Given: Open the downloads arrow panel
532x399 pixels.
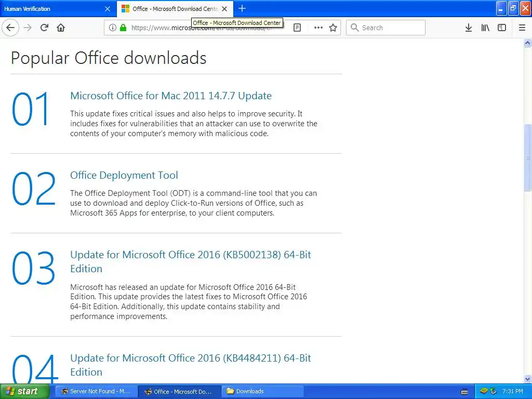Looking at the screenshot, I should (469, 28).
